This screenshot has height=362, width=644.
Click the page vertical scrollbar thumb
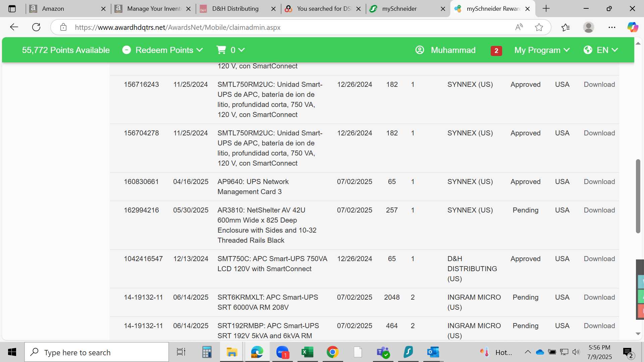pos(638,196)
